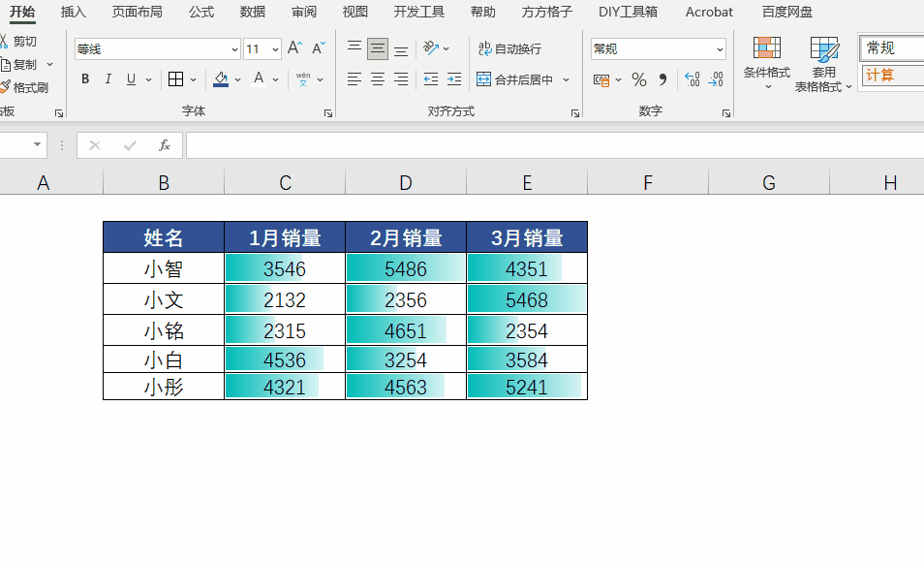Open font settings dialog launcher
Viewport: 924px width, 562px height.
[x=328, y=113]
